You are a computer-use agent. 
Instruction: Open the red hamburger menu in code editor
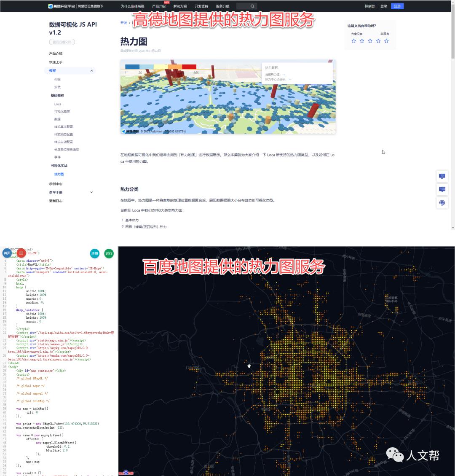(x=21, y=253)
